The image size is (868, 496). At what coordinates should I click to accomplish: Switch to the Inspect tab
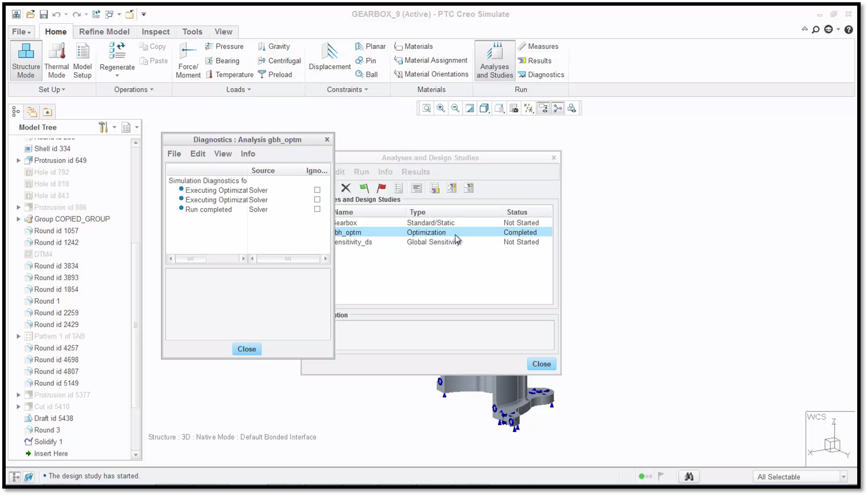(156, 32)
